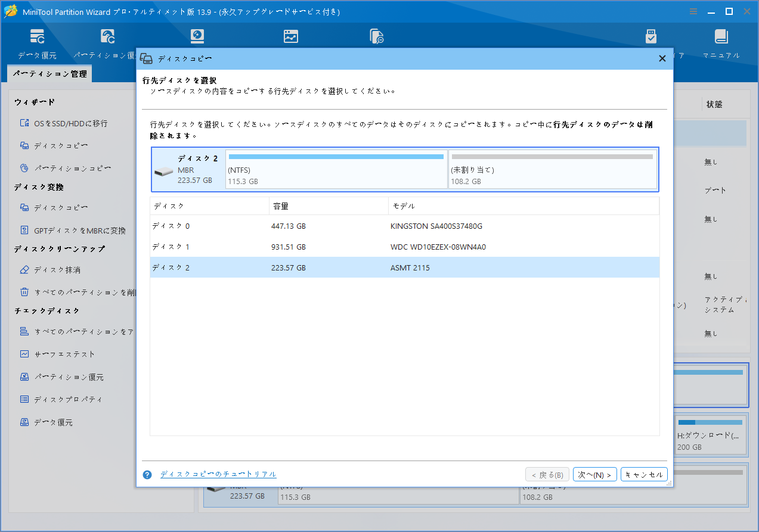Select the ディスク 0 row in the disk list
759x532 pixels.
click(404, 226)
